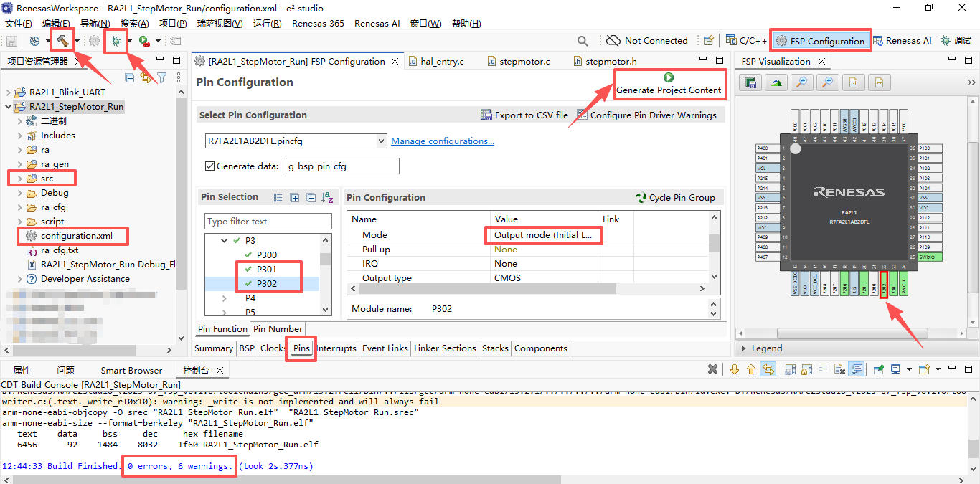Click the Mode value Output mode cell

(544, 235)
